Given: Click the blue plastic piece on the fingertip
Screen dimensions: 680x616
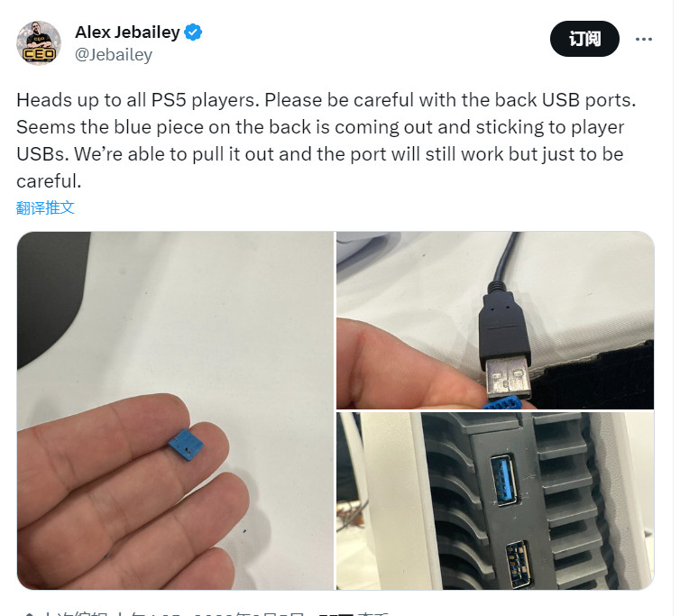Looking at the screenshot, I should (x=186, y=445).
